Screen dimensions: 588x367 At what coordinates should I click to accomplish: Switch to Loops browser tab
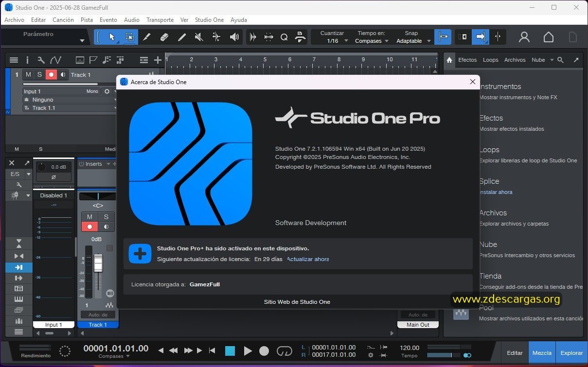click(490, 60)
